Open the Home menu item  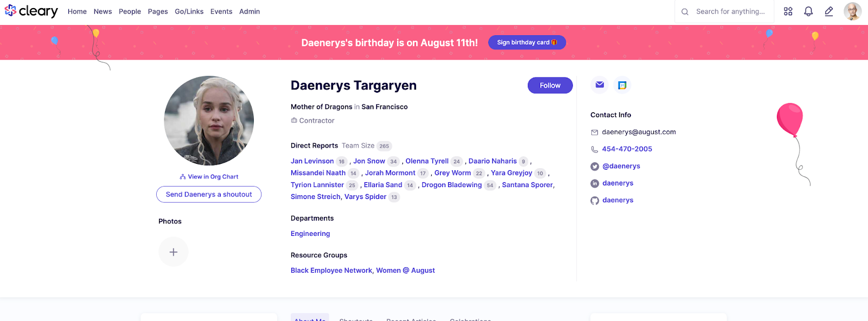pyautogui.click(x=77, y=11)
